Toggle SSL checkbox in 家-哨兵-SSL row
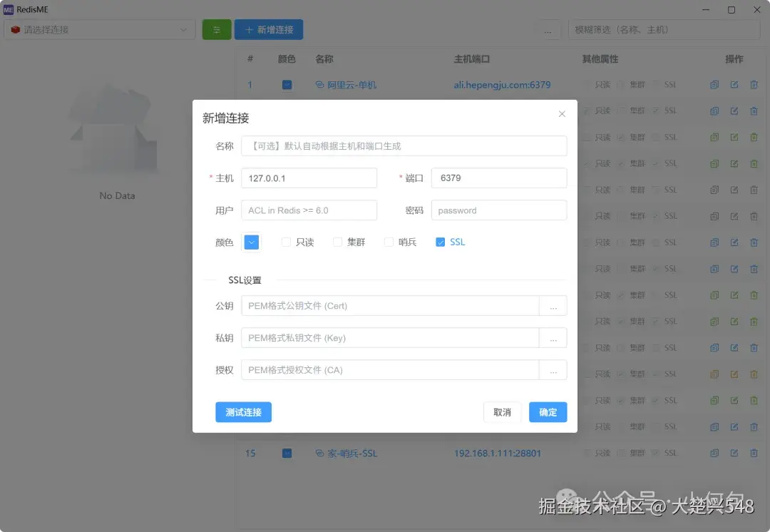Image resolution: width=770 pixels, height=532 pixels. coord(656,453)
